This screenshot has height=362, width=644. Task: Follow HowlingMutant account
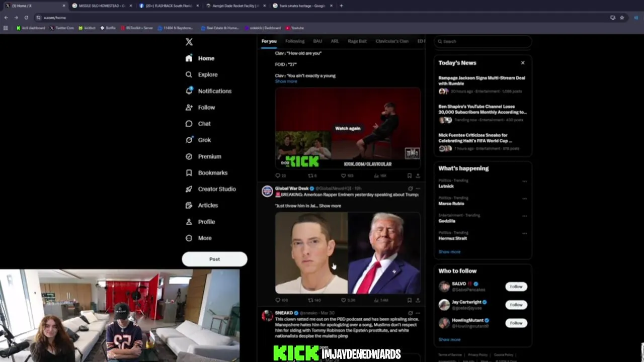tap(516, 323)
